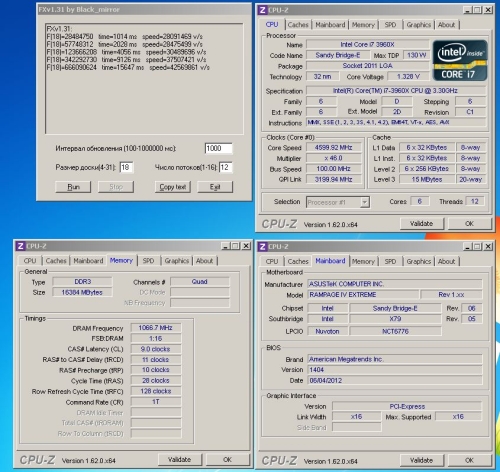Click the Run button in FXv1.31 window

click(73, 187)
